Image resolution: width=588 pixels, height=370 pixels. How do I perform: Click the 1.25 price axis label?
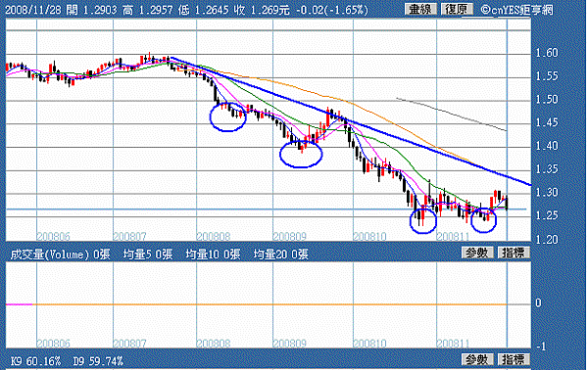[547, 215]
